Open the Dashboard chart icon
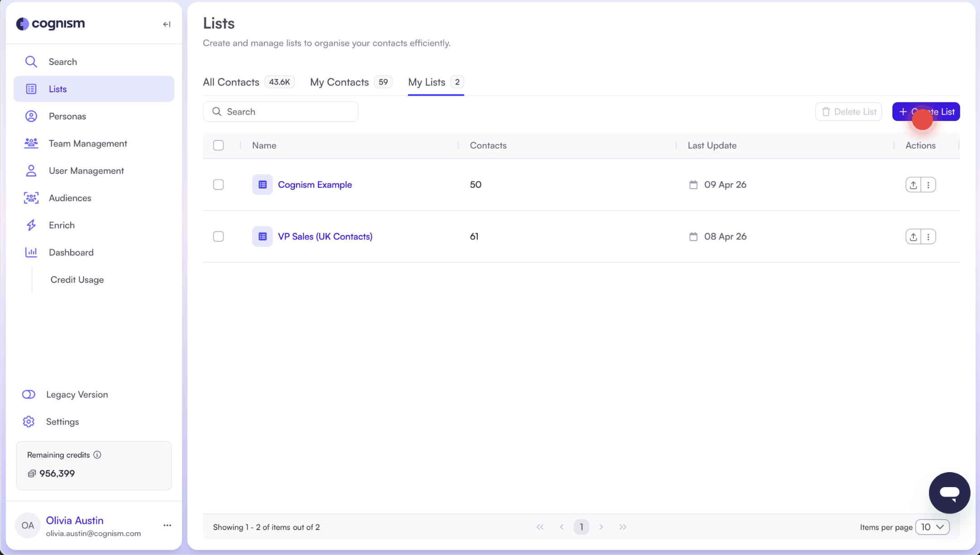Viewport: 980px width, 555px height. (31, 252)
